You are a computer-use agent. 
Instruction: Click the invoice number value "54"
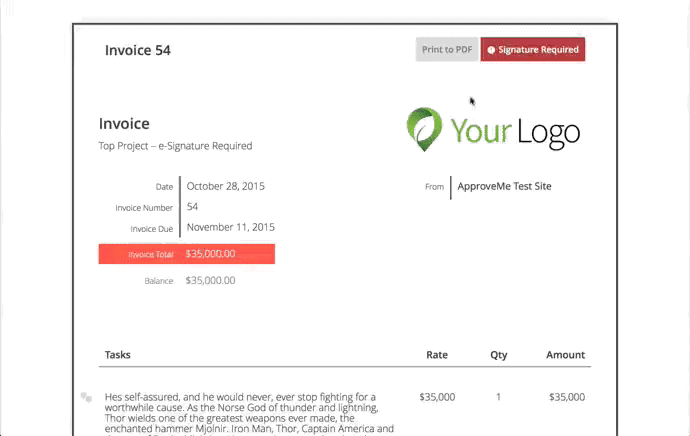(x=192, y=207)
